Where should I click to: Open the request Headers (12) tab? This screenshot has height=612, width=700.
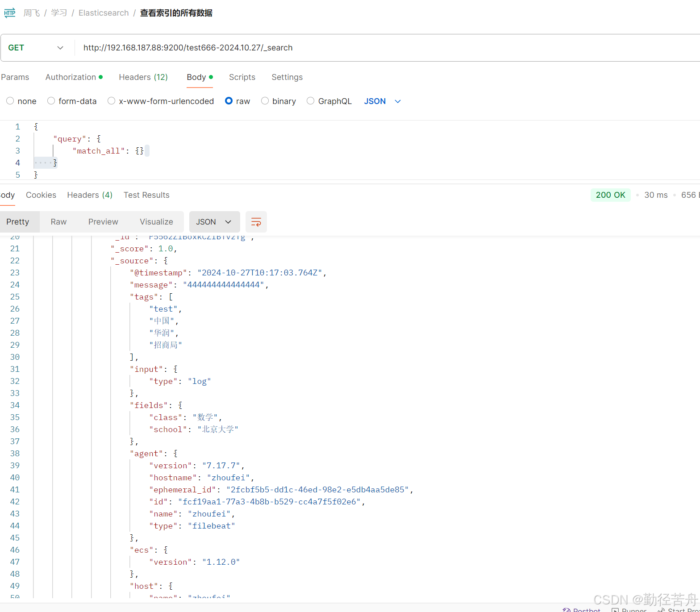pos(143,77)
